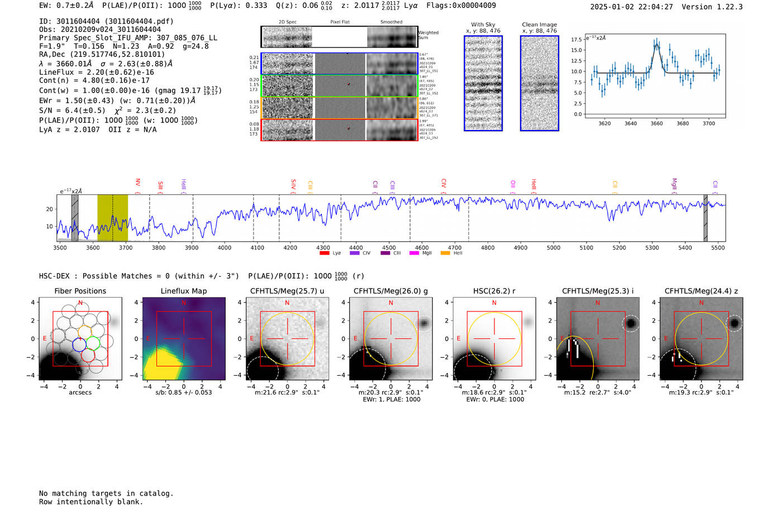Click the orange HeII legend swatch
782x532 pixels.
tap(445, 253)
